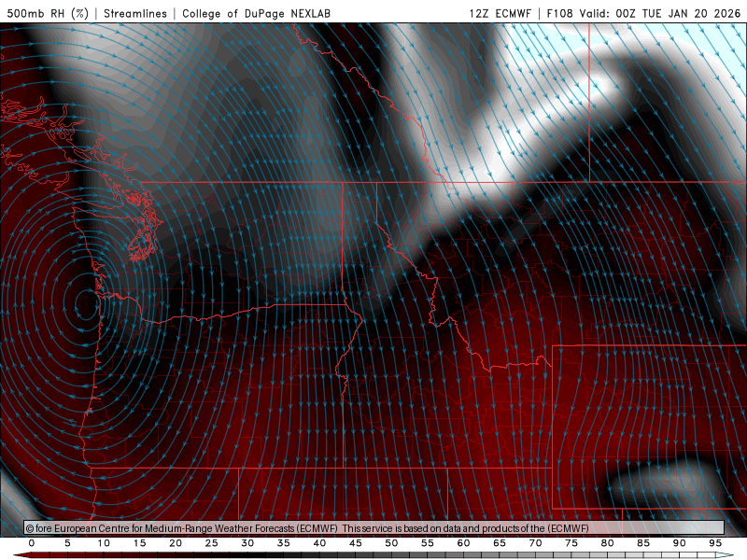Click the "50" value on the humidity scale
The width and height of the screenshot is (747, 560).
(x=391, y=543)
